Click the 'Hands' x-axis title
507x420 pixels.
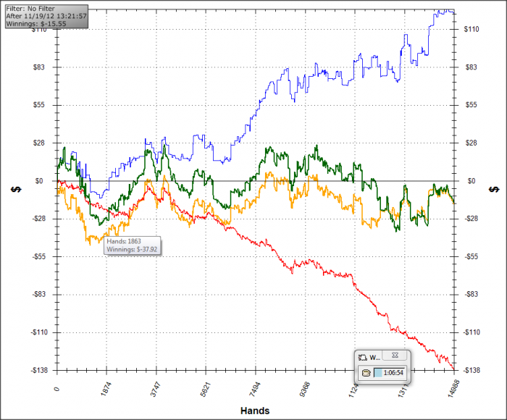tap(255, 411)
